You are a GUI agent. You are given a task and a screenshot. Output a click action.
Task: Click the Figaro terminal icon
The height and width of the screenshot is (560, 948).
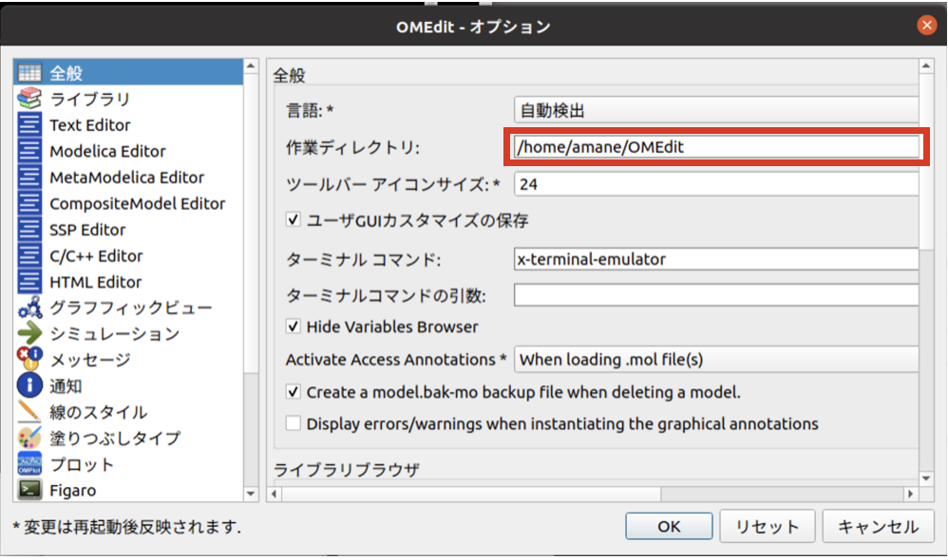click(29, 490)
